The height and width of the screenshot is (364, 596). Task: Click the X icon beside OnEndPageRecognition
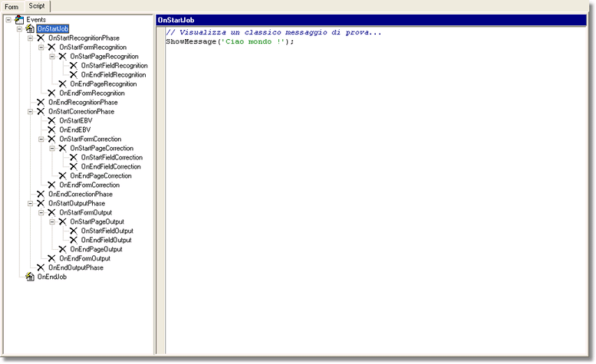point(63,84)
